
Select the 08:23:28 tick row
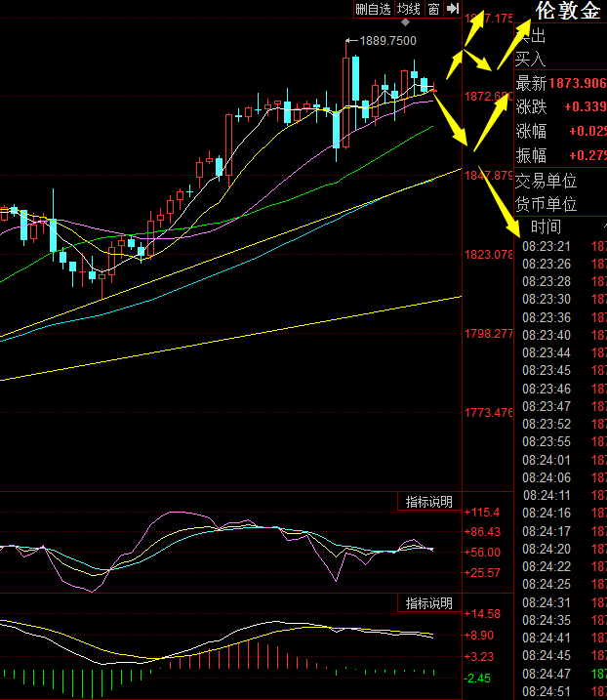point(564,282)
